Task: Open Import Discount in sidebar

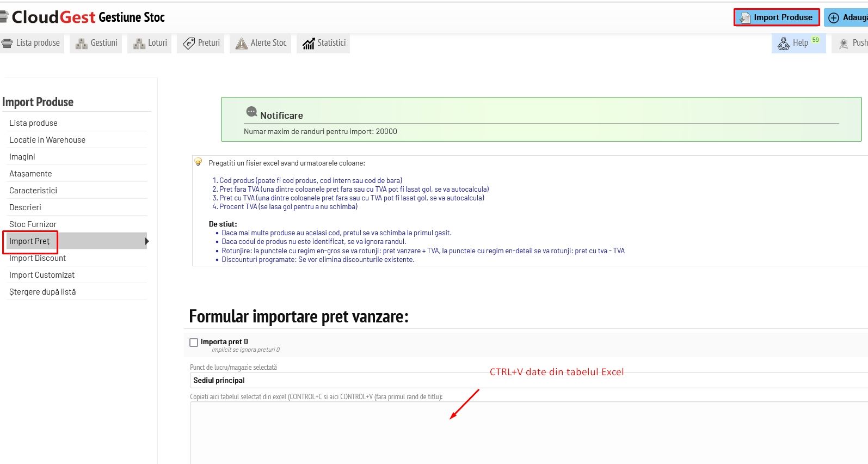Action: tap(38, 258)
